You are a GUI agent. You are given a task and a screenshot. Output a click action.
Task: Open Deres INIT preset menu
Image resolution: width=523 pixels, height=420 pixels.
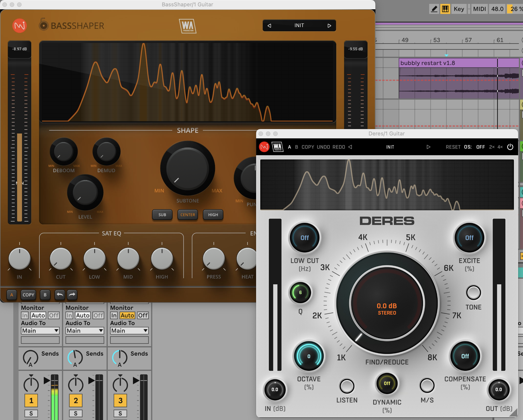point(390,147)
